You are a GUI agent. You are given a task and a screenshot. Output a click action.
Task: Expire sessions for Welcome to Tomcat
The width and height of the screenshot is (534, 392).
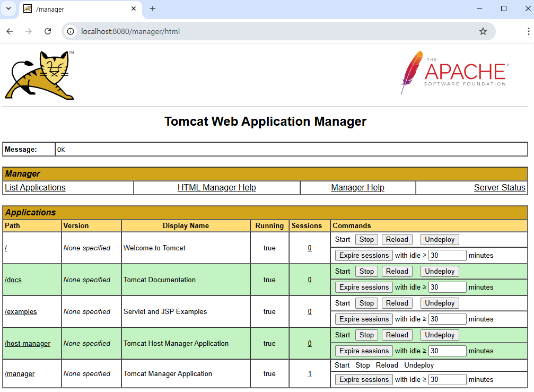(364, 256)
